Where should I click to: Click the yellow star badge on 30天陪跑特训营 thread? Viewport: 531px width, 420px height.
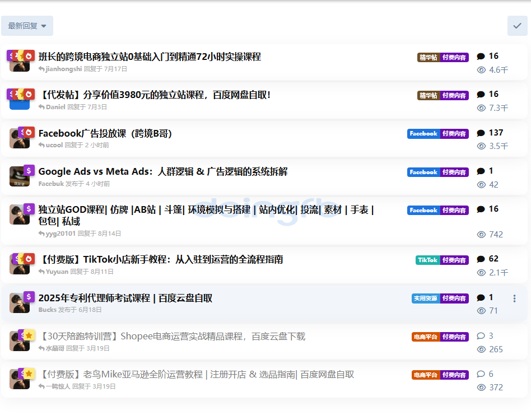pos(29,335)
